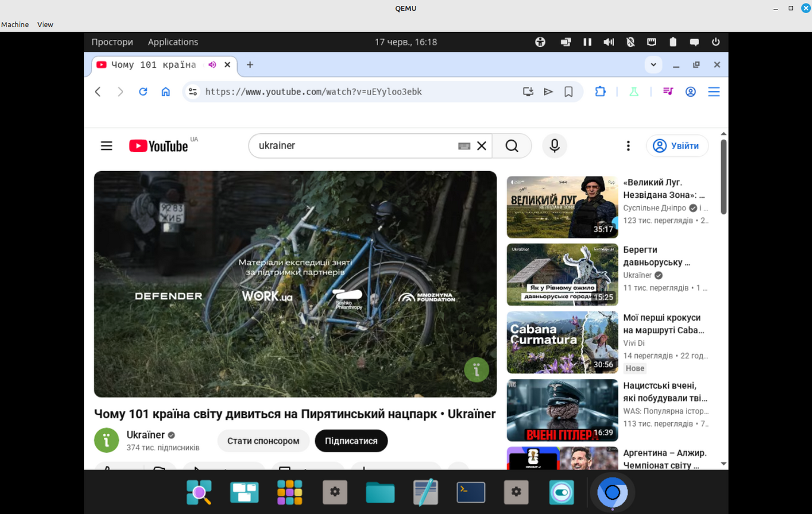
Task: Start voice search with the microphone
Action: point(555,146)
